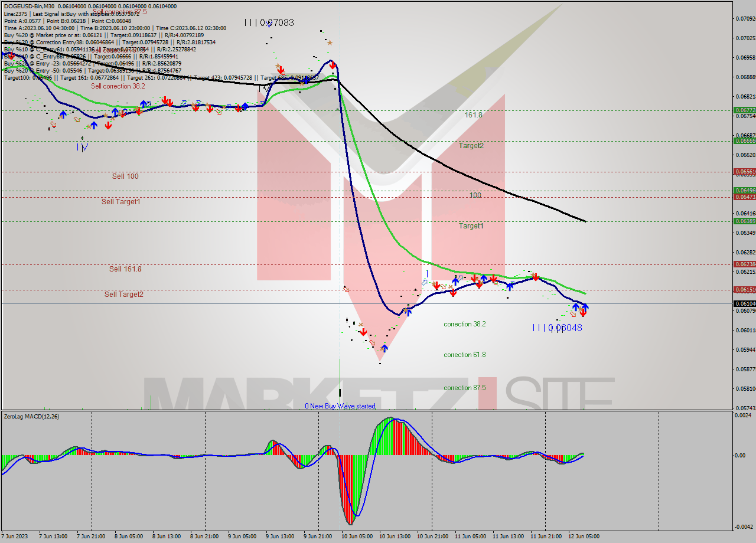Click the 'Sell correction 38.2' label
The image size is (756, 543).
pyautogui.click(x=118, y=86)
